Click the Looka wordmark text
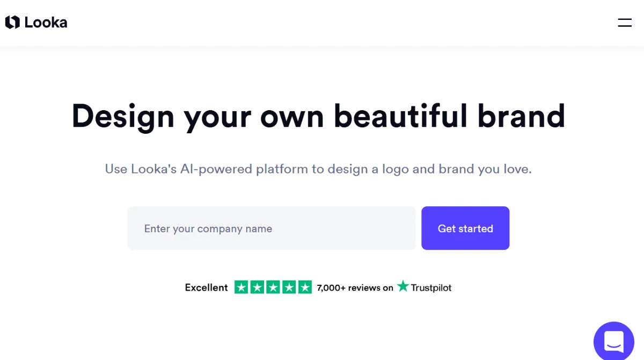Viewport: 644px width, 360px height. tap(46, 23)
